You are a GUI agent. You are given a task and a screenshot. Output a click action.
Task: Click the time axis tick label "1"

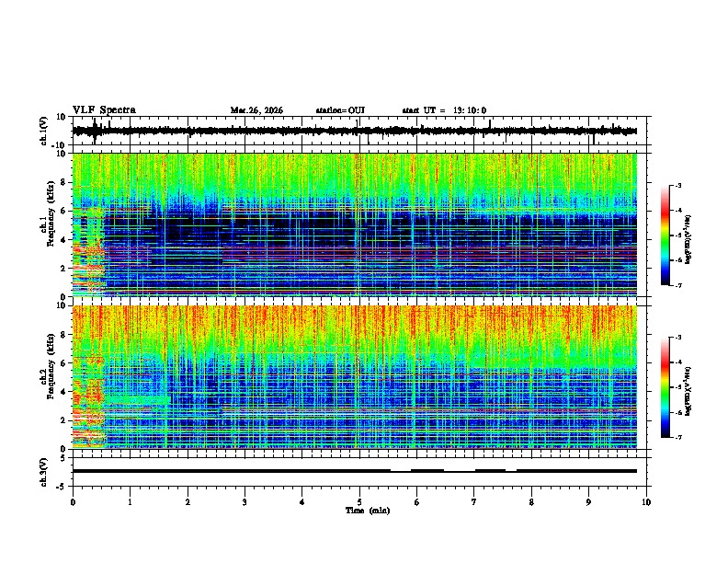[x=130, y=502]
